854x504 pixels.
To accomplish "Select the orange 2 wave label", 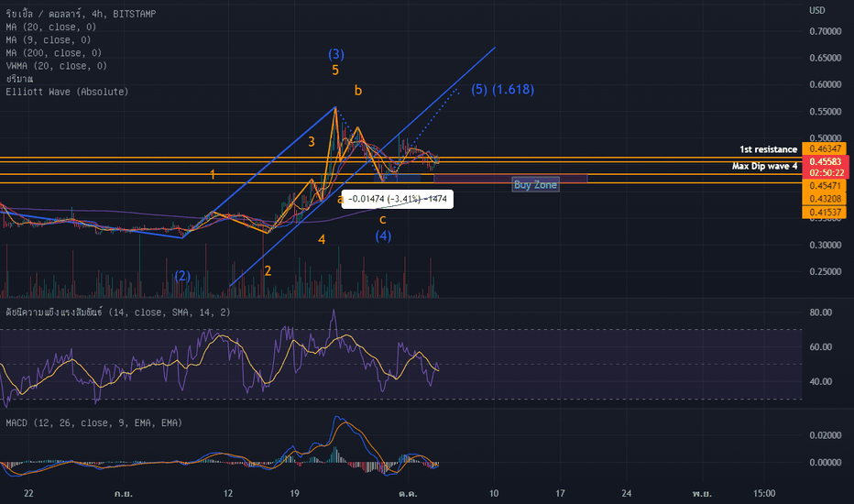I will pyautogui.click(x=268, y=271).
